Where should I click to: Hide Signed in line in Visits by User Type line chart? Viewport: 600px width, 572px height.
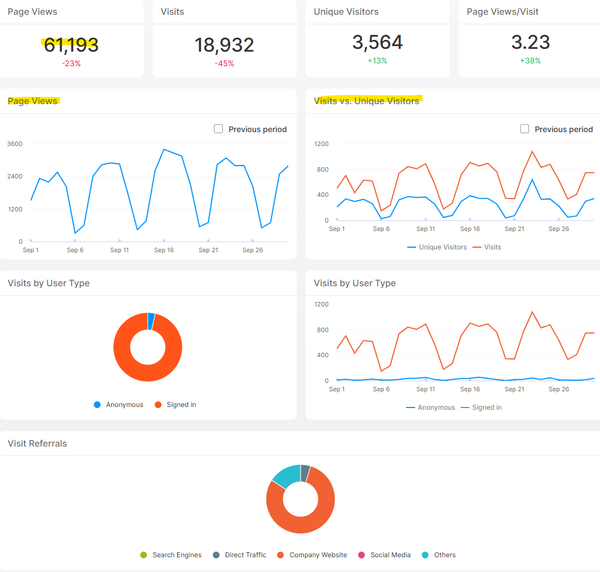pyautogui.click(x=481, y=407)
